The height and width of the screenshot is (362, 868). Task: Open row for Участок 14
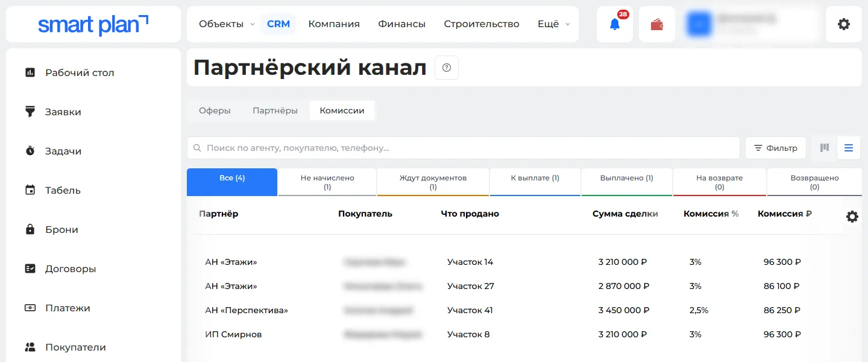click(x=470, y=262)
